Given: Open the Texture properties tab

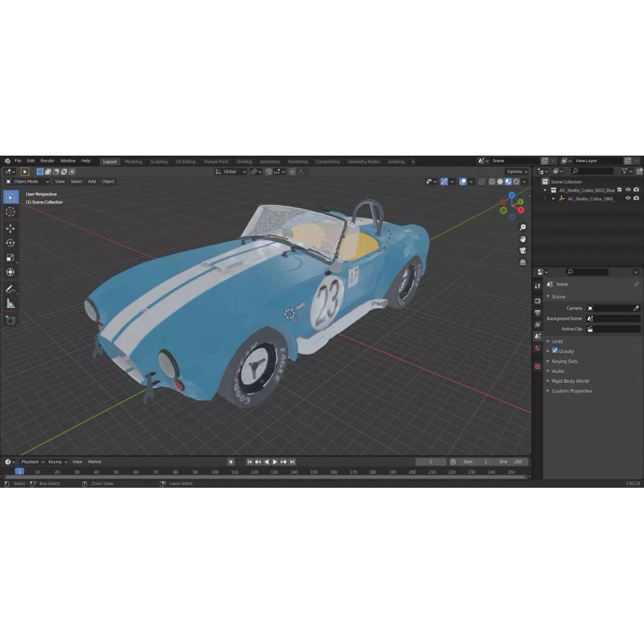Looking at the screenshot, I should [538, 366].
